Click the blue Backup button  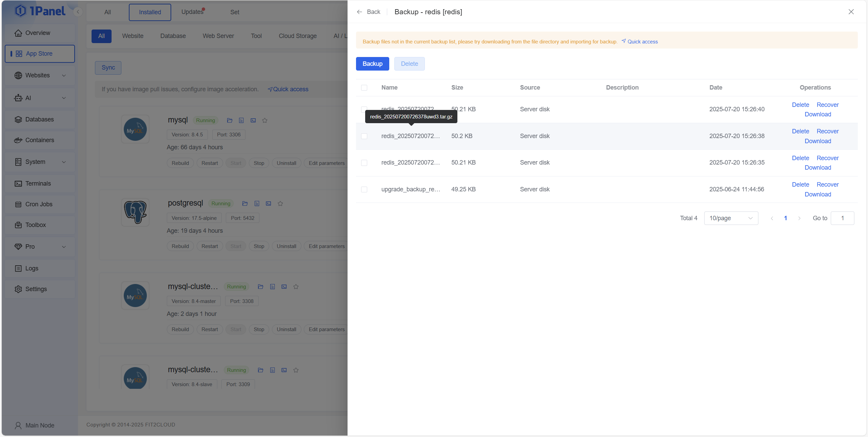(x=372, y=64)
